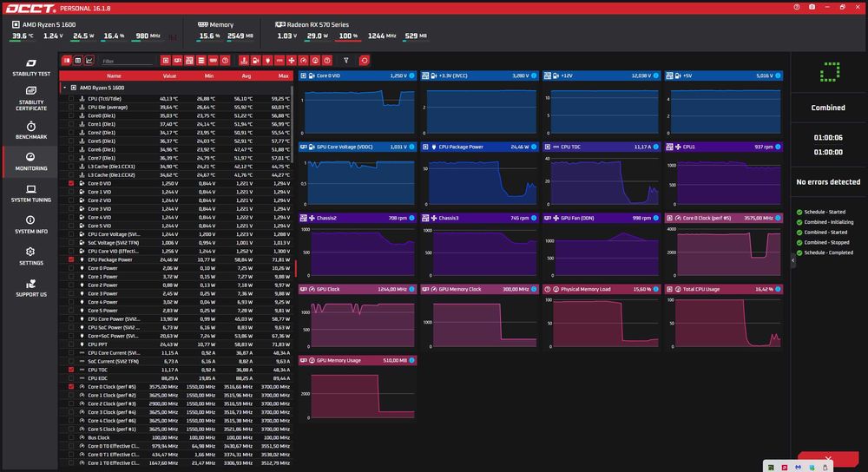This screenshot has height=472, width=868.
Task: Open the Settings page
Action: tap(31, 257)
